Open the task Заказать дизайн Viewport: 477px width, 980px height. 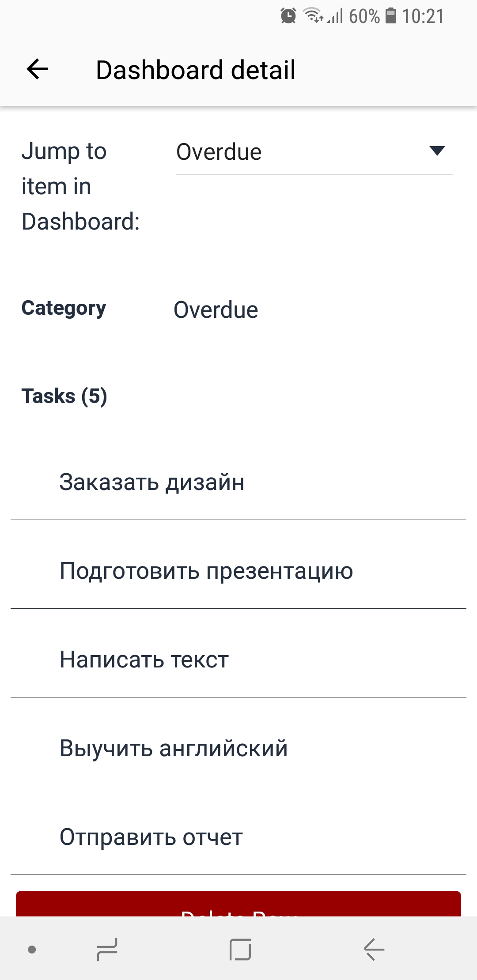[x=238, y=482]
